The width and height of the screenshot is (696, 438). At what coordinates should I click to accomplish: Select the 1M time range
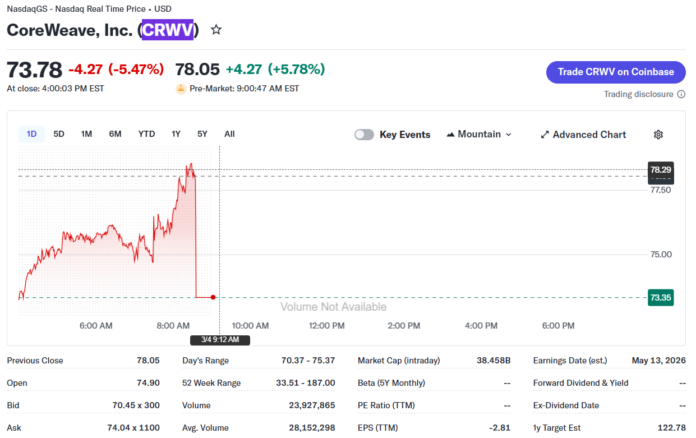coord(87,134)
